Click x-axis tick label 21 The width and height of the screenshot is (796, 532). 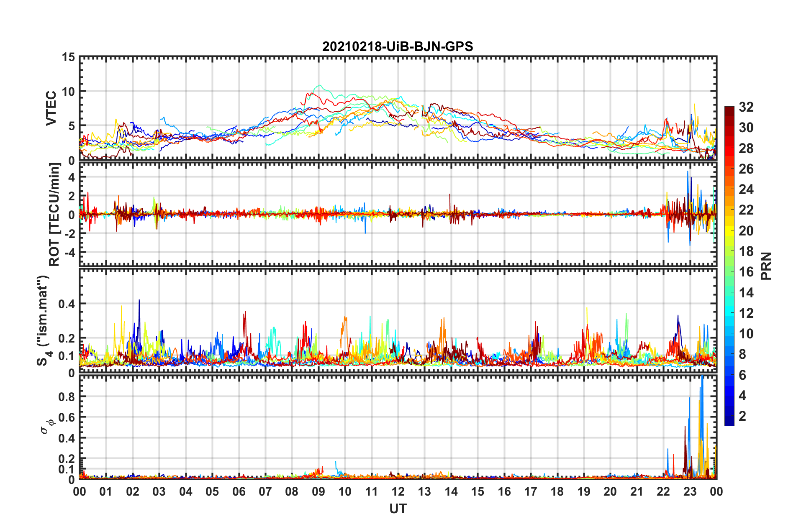click(637, 491)
